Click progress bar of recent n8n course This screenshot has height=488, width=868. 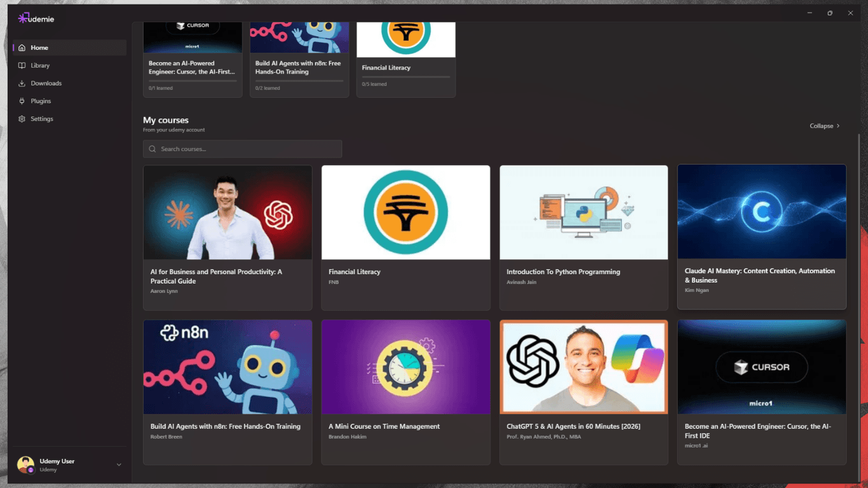[299, 81]
